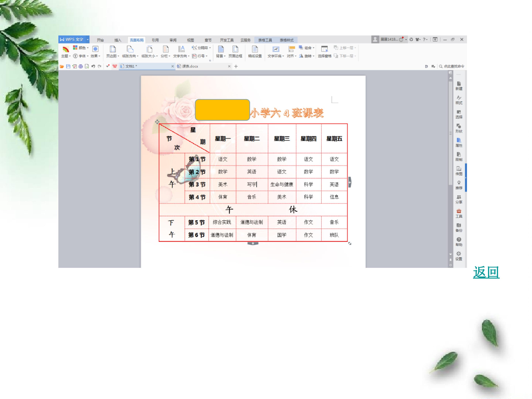Switch to the 审阅 ribbon tab
The width and height of the screenshot is (532, 399).
click(173, 40)
